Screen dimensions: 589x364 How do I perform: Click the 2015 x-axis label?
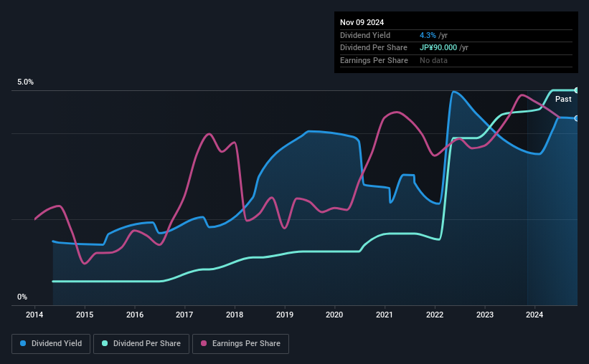(85, 315)
